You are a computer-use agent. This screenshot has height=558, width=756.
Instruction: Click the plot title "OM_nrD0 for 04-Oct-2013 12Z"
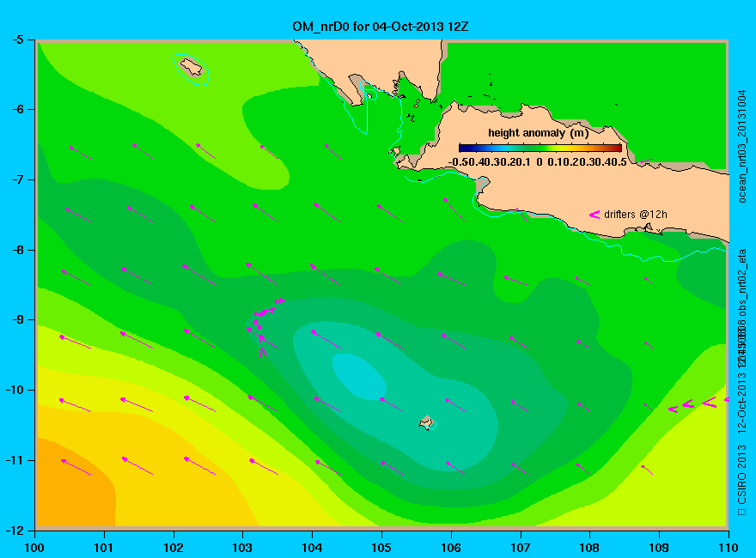point(380,27)
